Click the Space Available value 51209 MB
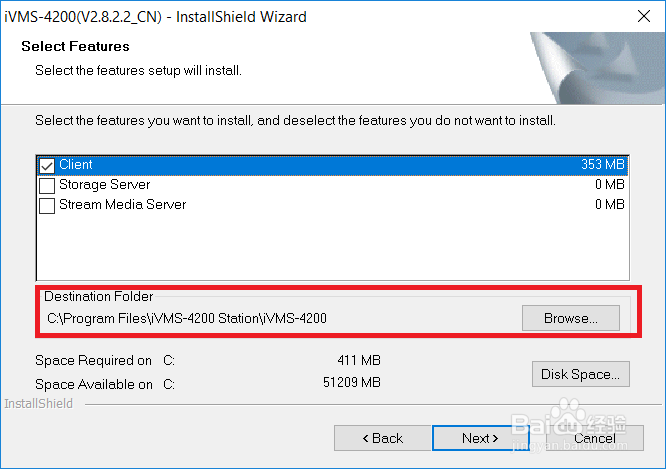The height and width of the screenshot is (469, 666). pos(352,382)
